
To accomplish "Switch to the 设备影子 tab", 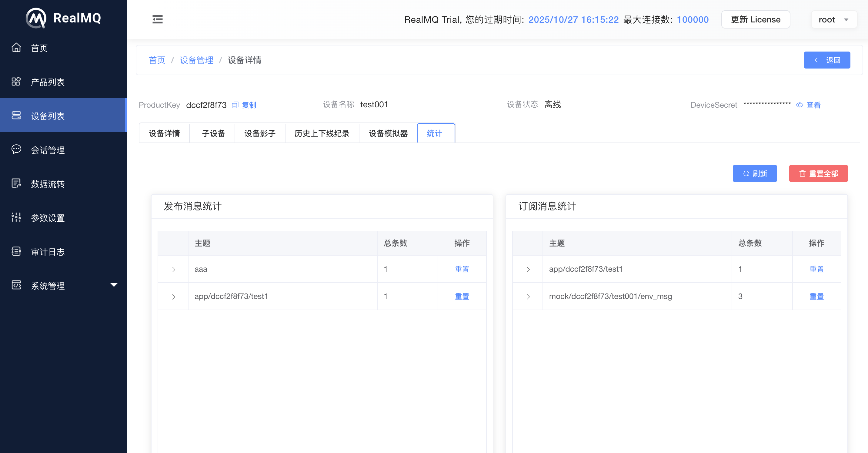I will point(260,133).
